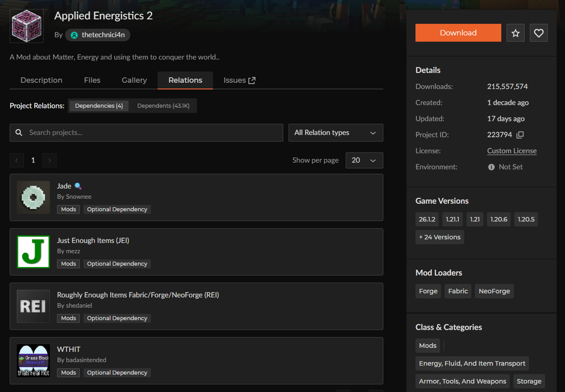Switch to the Description tab
565x392 pixels.
coord(42,80)
